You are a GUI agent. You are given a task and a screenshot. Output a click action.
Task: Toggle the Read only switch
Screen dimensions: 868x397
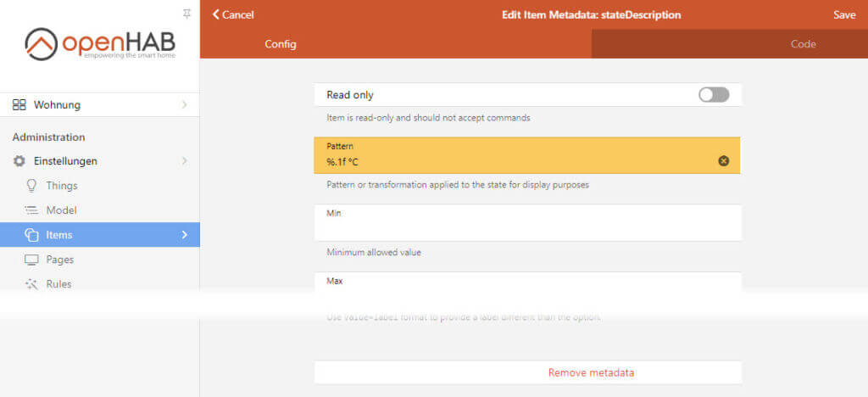(714, 95)
